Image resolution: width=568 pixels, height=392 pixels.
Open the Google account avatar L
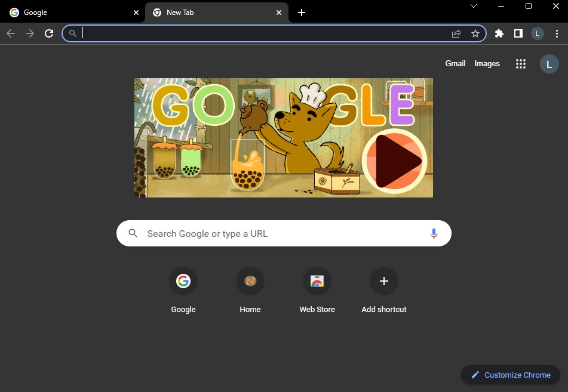tap(549, 64)
